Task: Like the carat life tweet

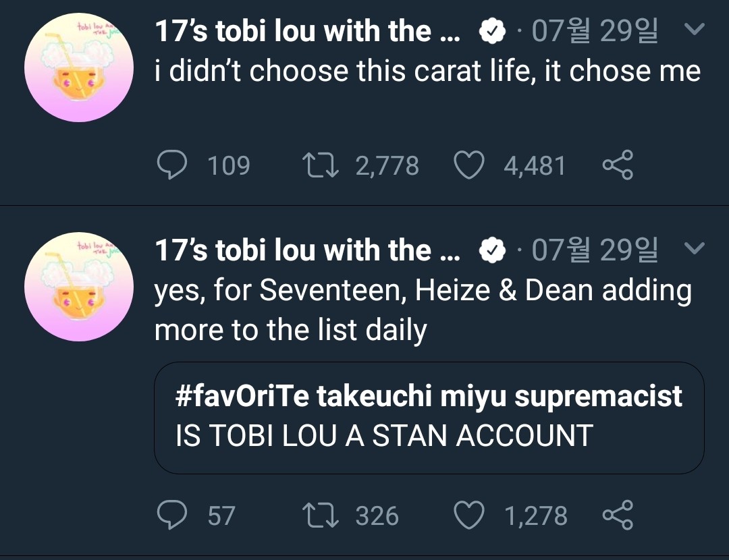Action: (x=468, y=165)
